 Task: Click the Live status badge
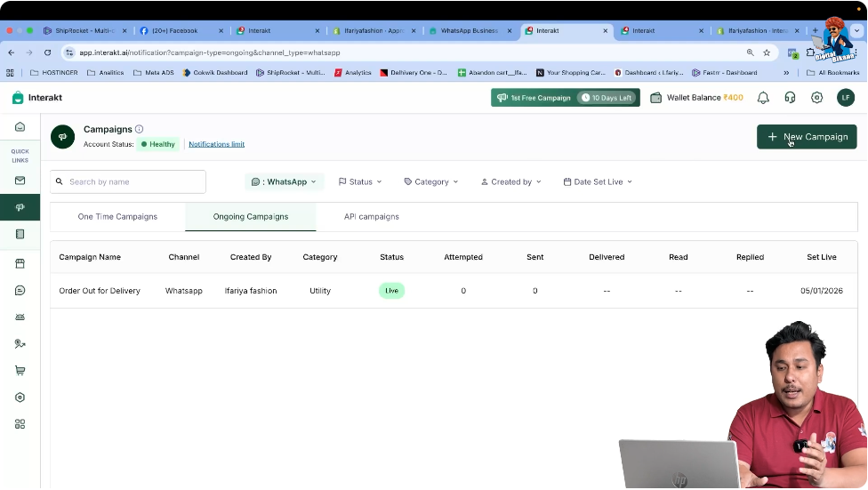[x=392, y=291]
